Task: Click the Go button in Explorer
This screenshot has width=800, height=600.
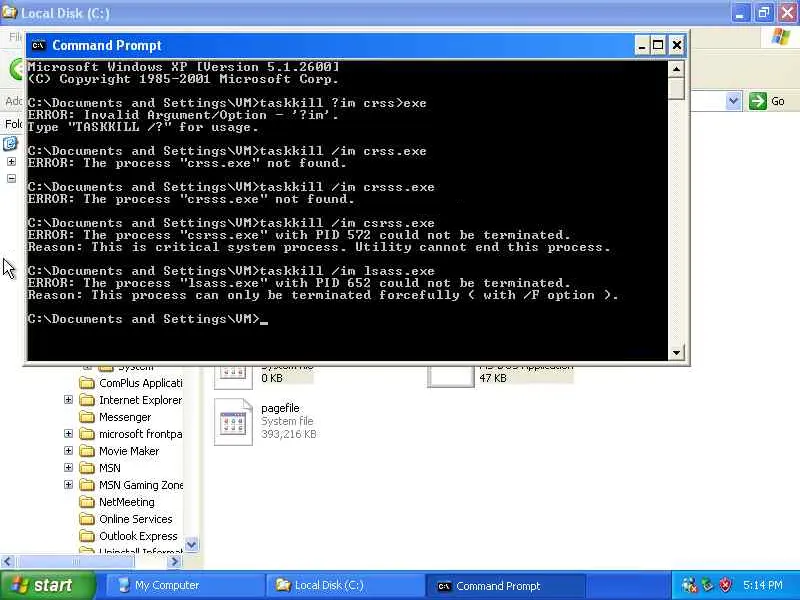Action: [x=767, y=101]
